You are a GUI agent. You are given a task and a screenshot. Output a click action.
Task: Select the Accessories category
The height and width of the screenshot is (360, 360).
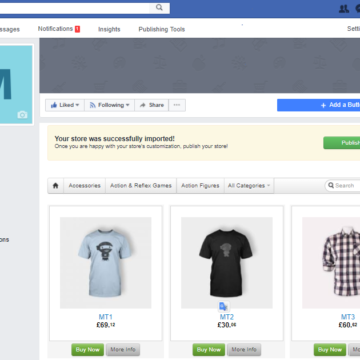point(85,186)
